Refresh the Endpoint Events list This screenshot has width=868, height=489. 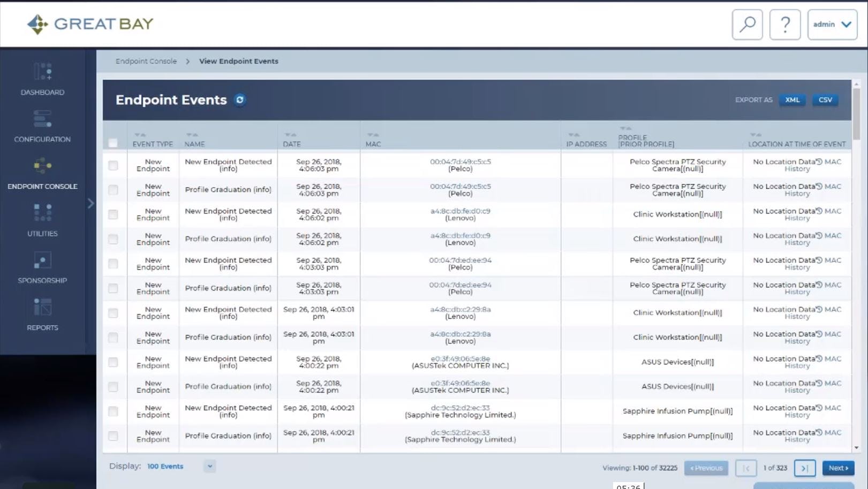(240, 100)
